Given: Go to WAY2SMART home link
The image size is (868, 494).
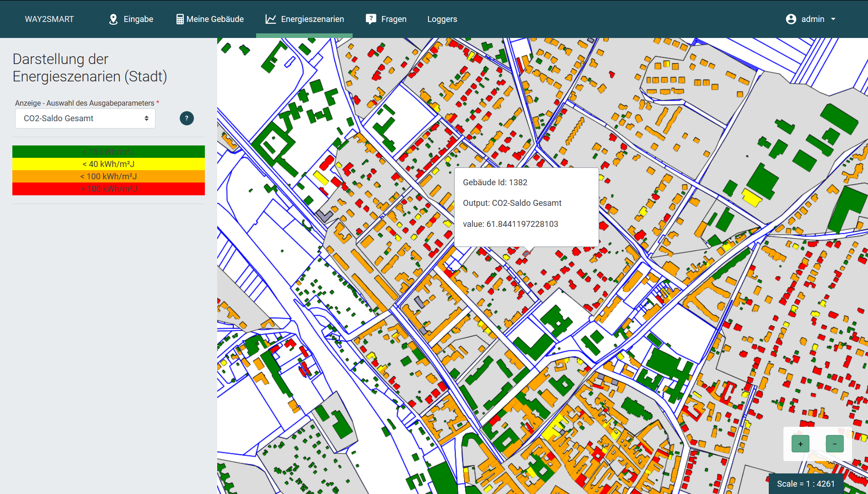Looking at the screenshot, I should click(49, 19).
